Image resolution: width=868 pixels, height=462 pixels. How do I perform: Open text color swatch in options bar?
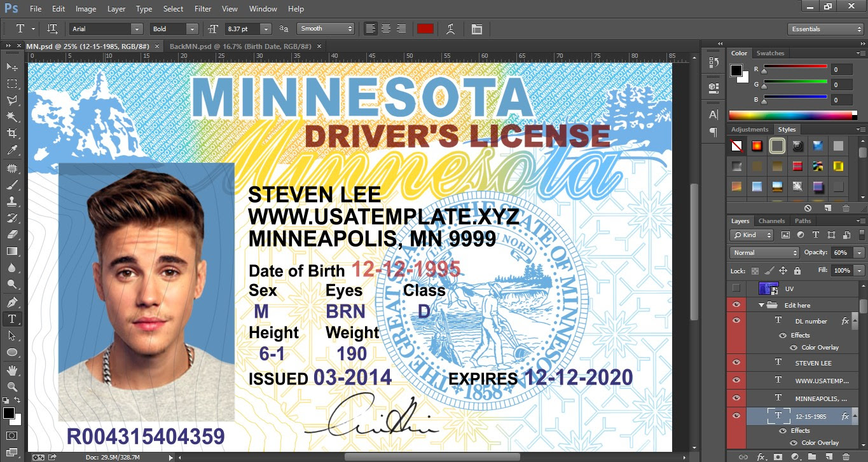(425, 29)
